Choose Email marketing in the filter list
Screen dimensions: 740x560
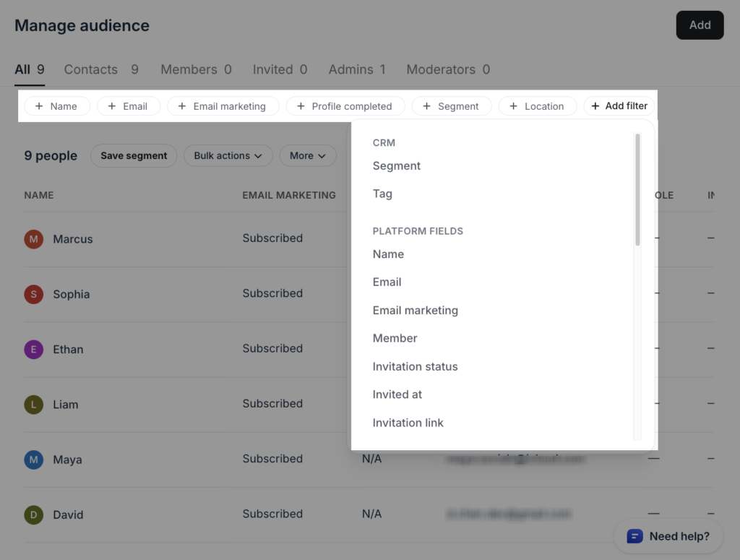coord(416,311)
